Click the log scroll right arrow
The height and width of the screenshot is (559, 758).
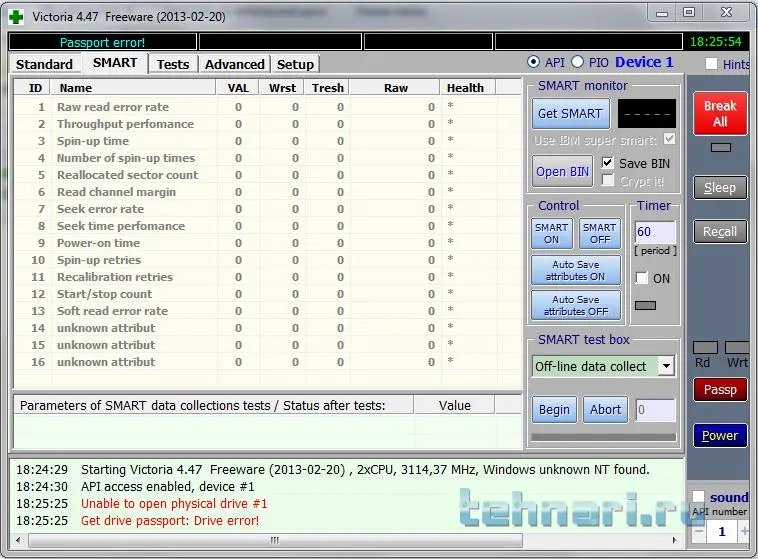675,540
